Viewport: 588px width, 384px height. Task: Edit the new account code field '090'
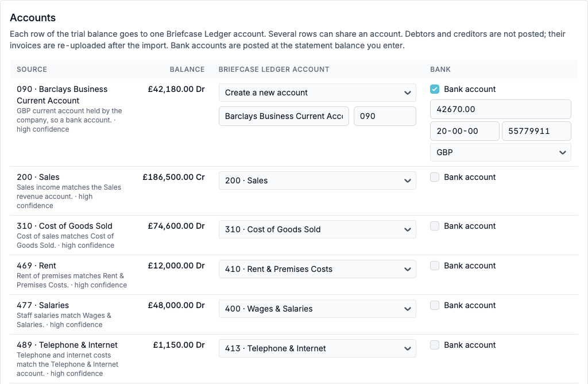click(x=385, y=116)
